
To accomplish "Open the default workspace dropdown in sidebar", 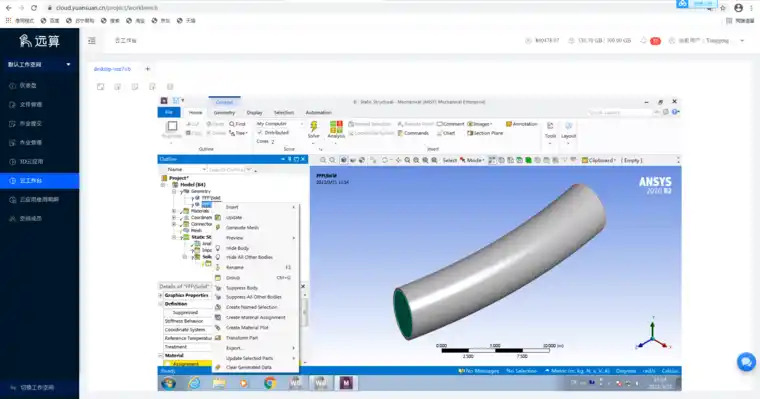I will (x=39, y=64).
